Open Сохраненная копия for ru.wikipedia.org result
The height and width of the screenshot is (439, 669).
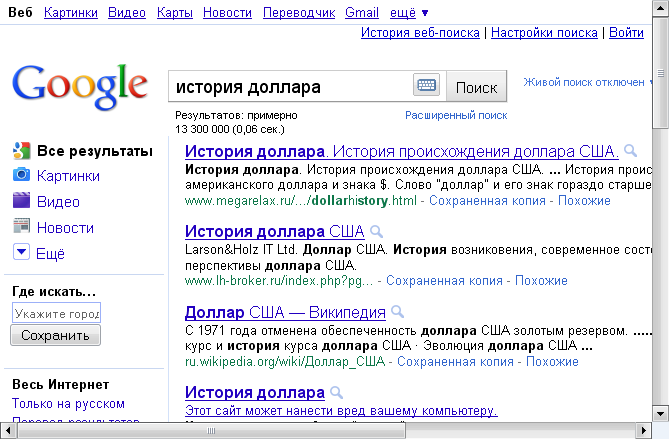455,362
